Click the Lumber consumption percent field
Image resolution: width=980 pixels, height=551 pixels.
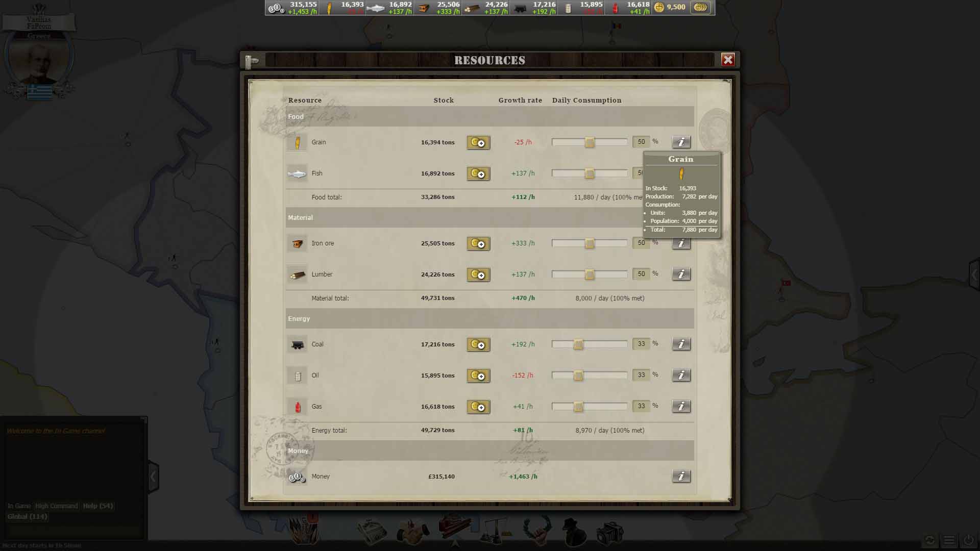[641, 274]
